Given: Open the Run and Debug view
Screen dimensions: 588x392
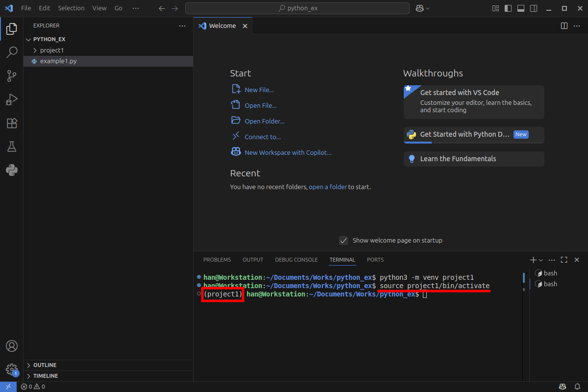Looking at the screenshot, I should click(12, 99).
